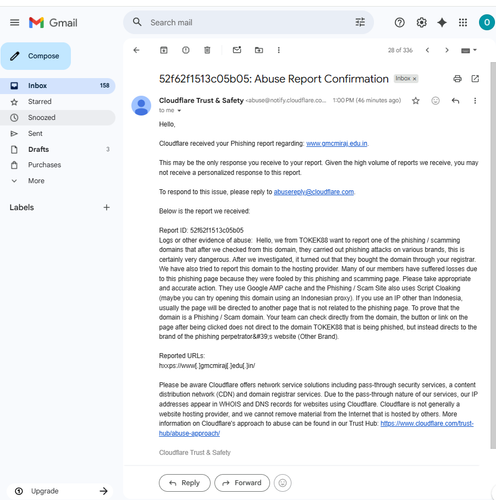Screen dimensions: 496x500
Task: Snooze this email with clock icon
Action: [x=186, y=50]
